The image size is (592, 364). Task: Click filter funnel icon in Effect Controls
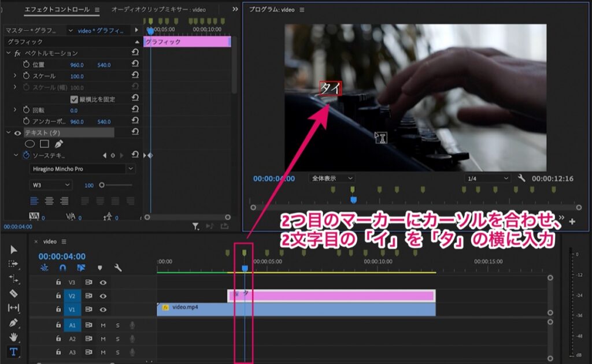point(195,226)
